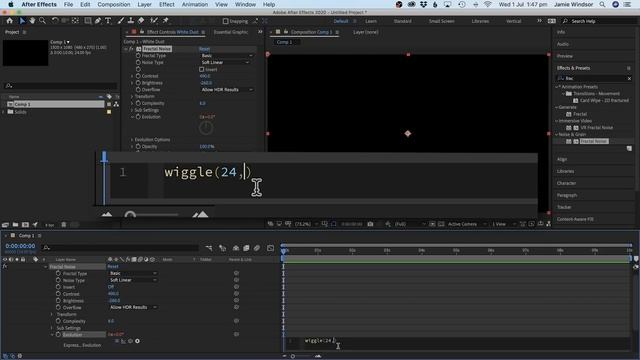The width and height of the screenshot is (640, 360).
Task: Click the Draft 3D icon in timeline
Action: click(222, 248)
